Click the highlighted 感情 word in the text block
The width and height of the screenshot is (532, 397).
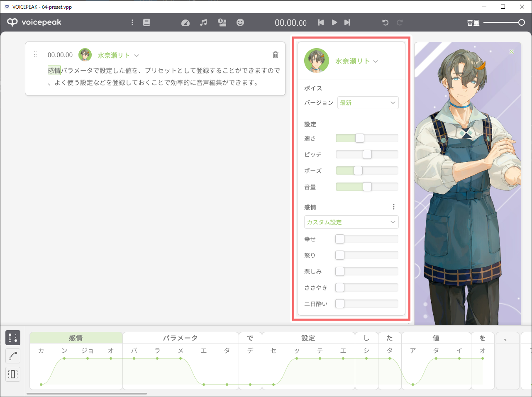(x=54, y=71)
